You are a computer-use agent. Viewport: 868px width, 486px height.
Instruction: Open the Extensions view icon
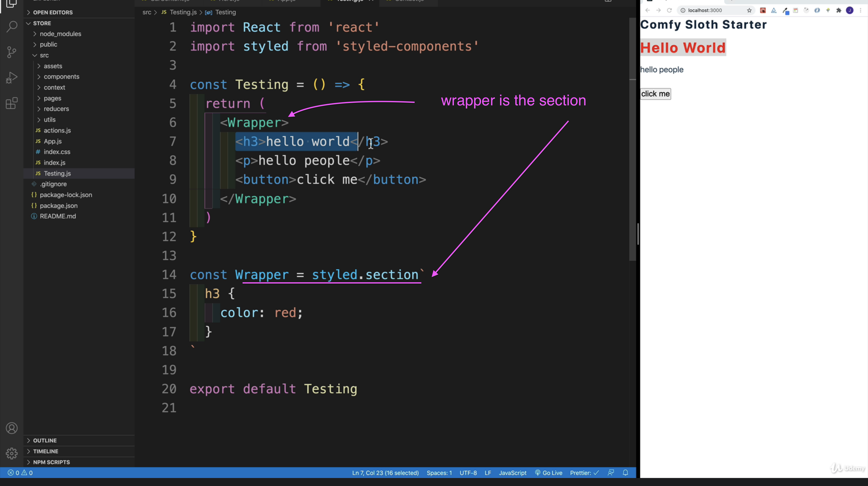(12, 103)
